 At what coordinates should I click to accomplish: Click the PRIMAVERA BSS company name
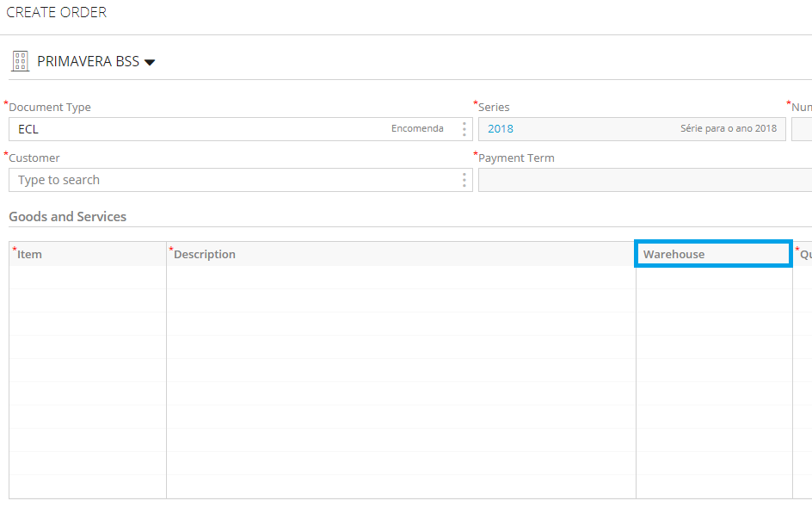[88, 62]
